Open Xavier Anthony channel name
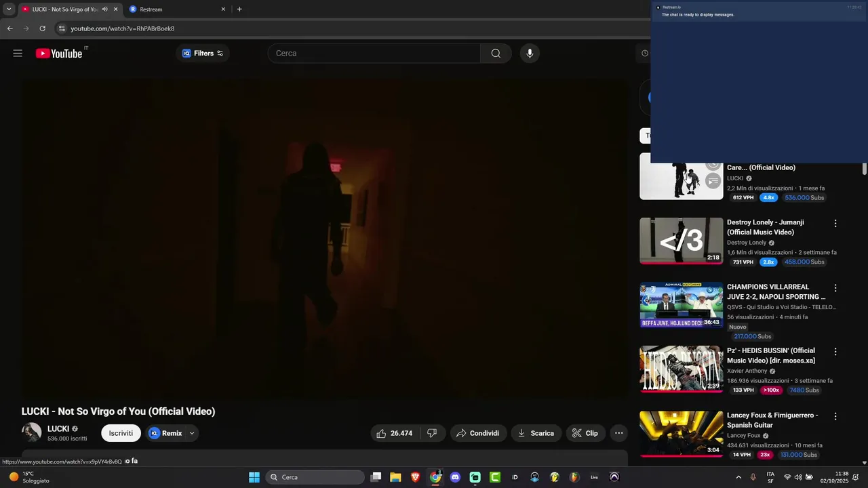The height and width of the screenshot is (488, 868). click(x=747, y=371)
